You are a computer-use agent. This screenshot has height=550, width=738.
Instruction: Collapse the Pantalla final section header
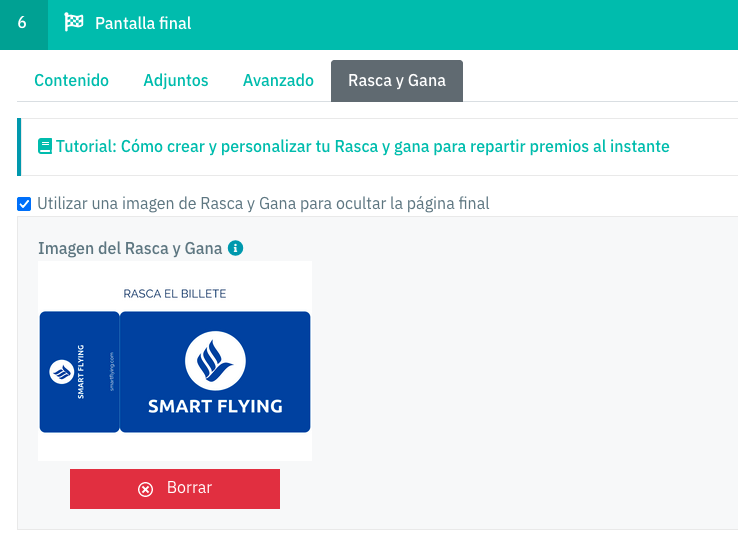coord(369,24)
